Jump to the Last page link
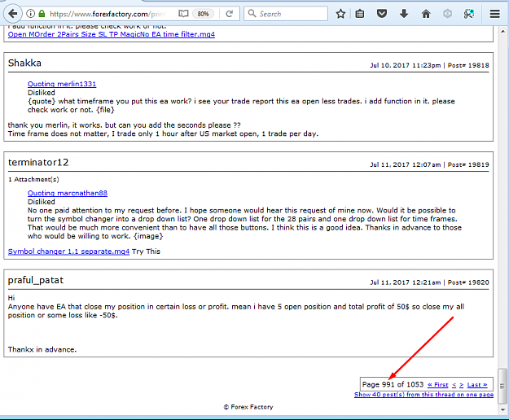 click(x=477, y=385)
